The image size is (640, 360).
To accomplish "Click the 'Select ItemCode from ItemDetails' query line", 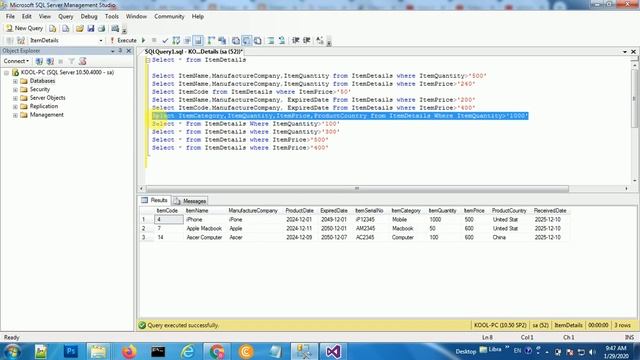I will click(251, 92).
